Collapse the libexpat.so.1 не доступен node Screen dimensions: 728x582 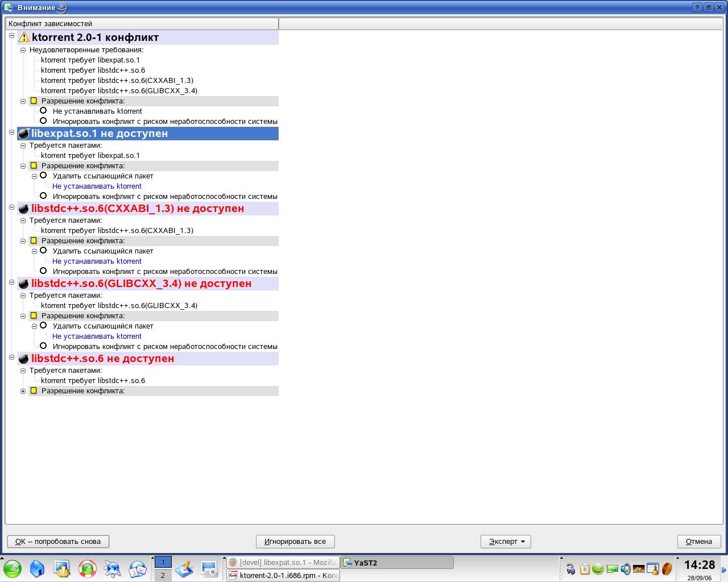pos(11,132)
